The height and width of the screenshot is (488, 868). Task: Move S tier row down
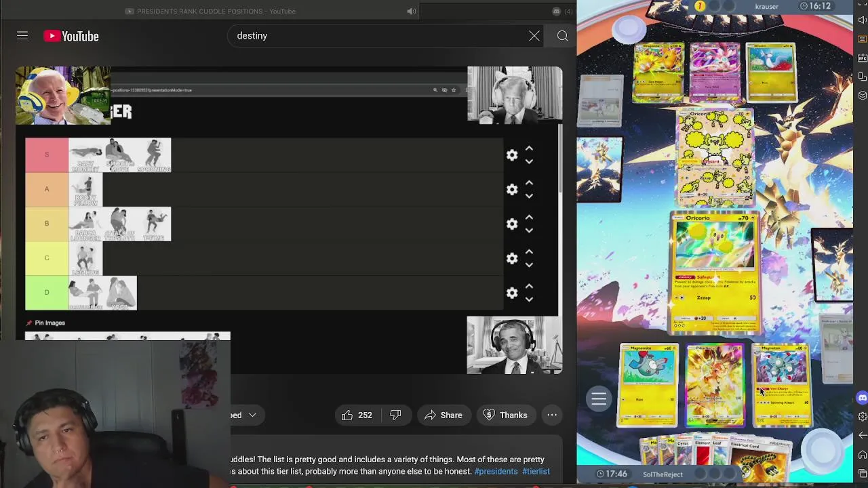(x=529, y=161)
